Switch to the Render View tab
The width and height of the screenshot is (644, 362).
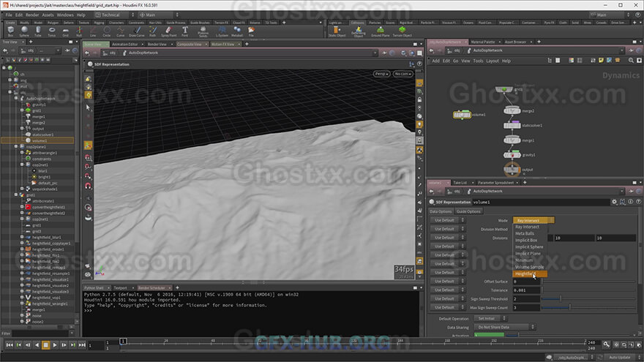click(157, 44)
